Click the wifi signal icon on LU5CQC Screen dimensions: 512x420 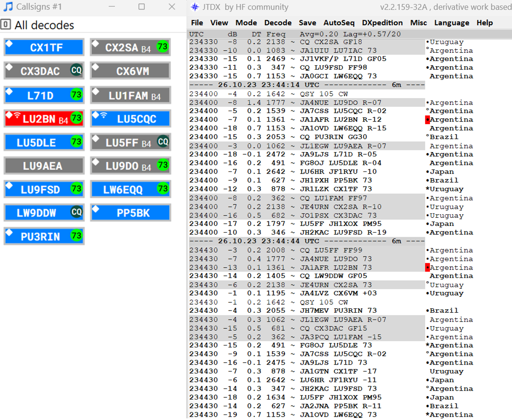point(103,115)
